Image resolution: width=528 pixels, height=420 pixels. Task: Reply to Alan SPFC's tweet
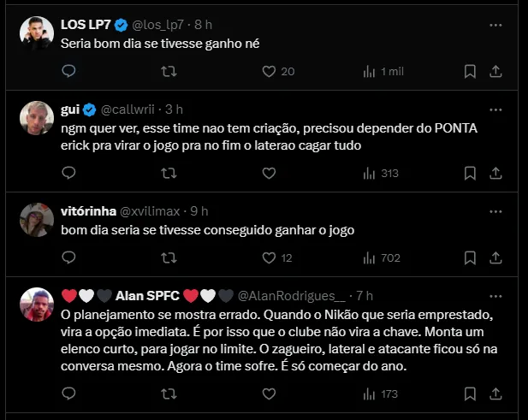click(69, 394)
